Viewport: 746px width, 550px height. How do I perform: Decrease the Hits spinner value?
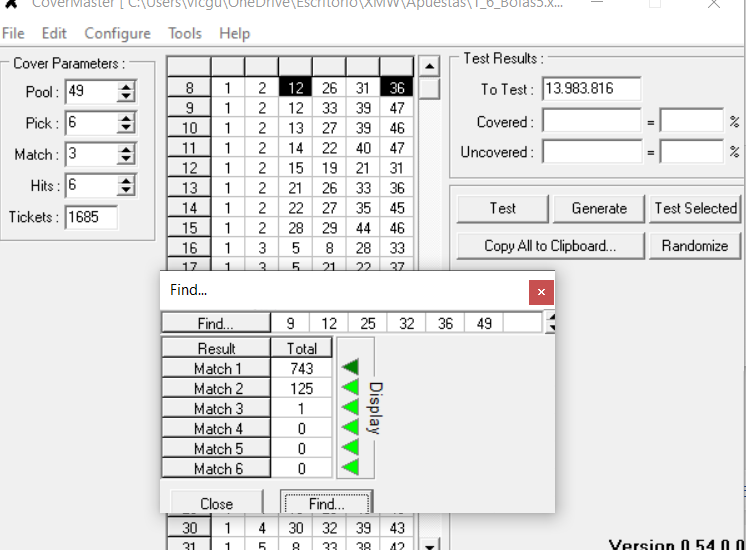[126, 190]
